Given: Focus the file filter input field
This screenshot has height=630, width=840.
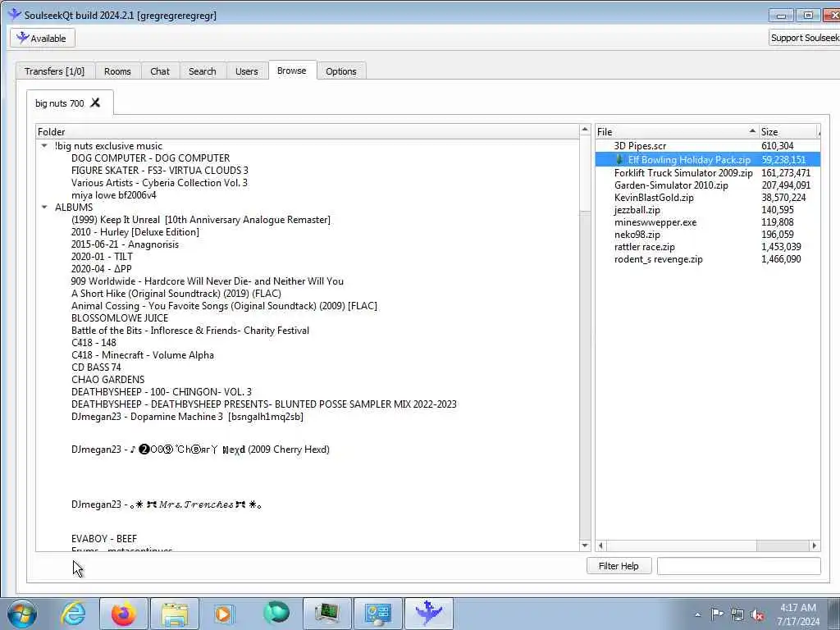Looking at the screenshot, I should tap(739, 566).
